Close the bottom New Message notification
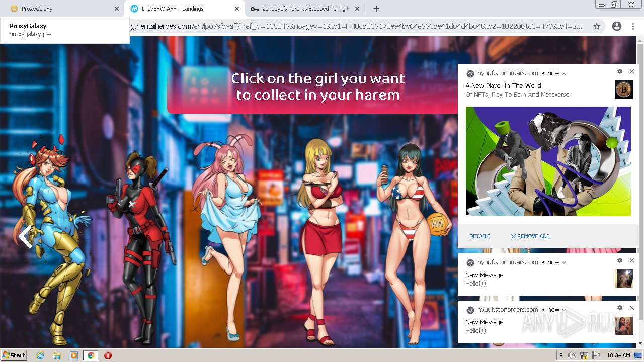 pos(632,308)
